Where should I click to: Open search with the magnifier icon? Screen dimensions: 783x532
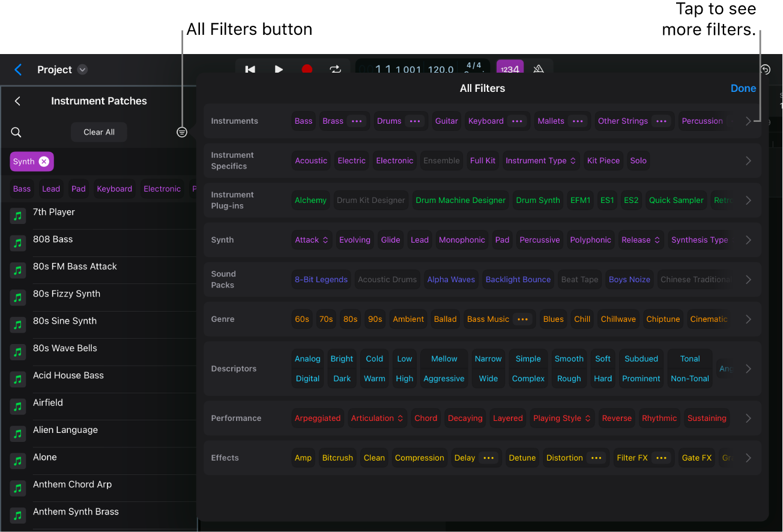point(16,132)
